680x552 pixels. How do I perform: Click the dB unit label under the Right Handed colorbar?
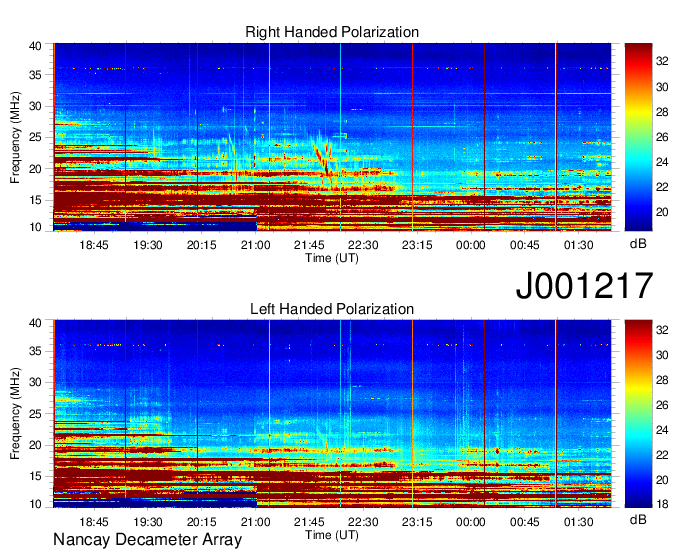pyautogui.click(x=638, y=244)
